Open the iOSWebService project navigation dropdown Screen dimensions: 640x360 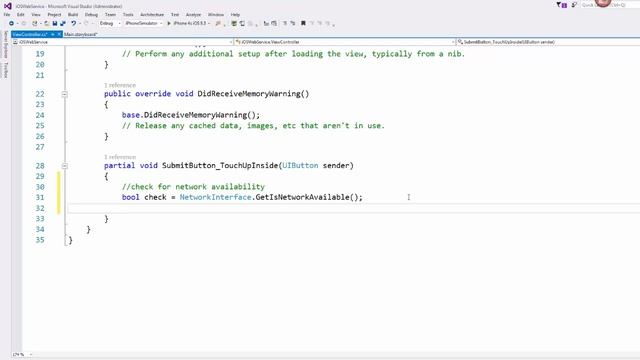point(122,42)
